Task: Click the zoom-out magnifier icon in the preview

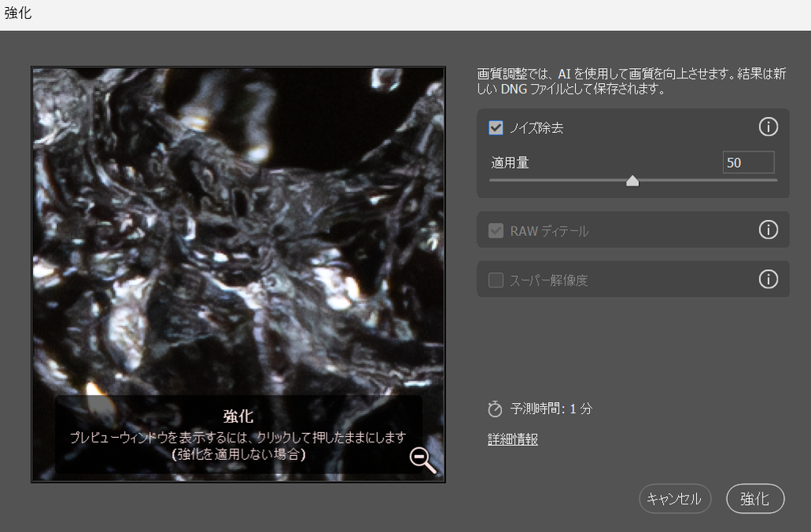Action: pos(423,460)
